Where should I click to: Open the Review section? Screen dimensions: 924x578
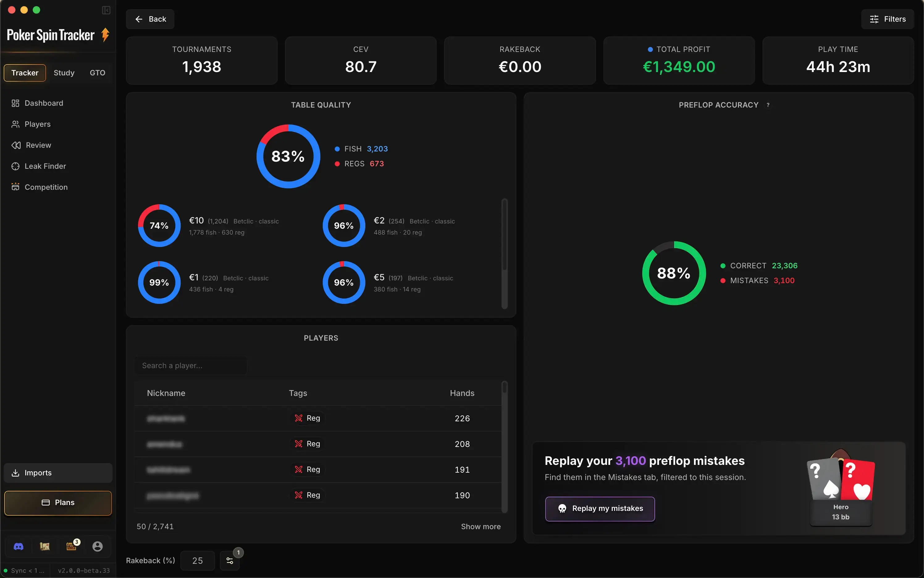click(x=58, y=145)
